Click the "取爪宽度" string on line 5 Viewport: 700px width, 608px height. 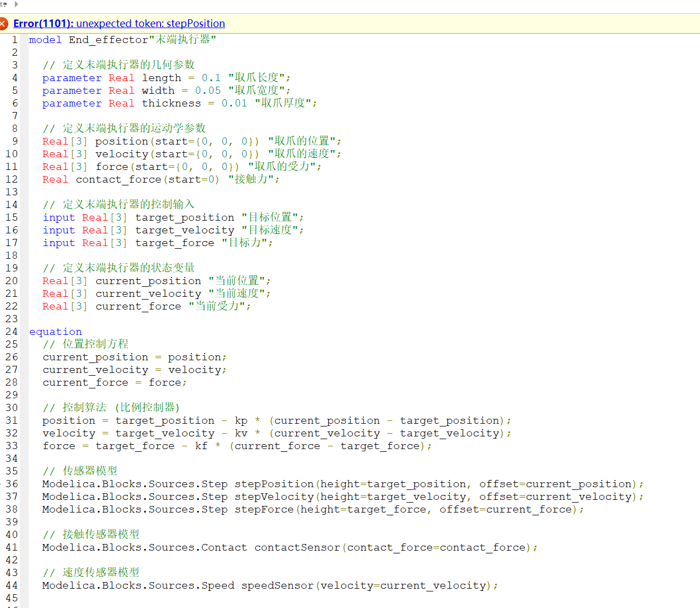tap(257, 90)
